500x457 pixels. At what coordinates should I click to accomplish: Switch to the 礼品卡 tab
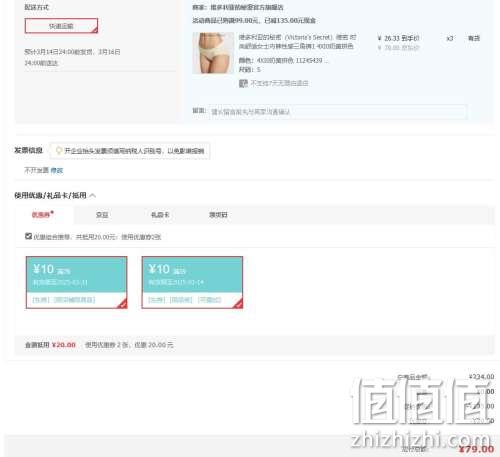[160, 215]
